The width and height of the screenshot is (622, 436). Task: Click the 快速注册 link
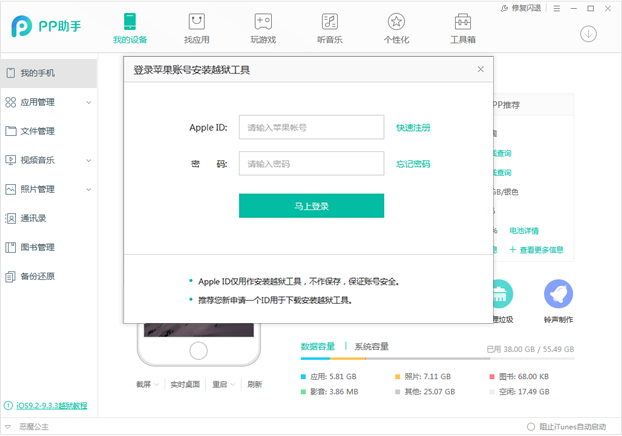pos(413,128)
